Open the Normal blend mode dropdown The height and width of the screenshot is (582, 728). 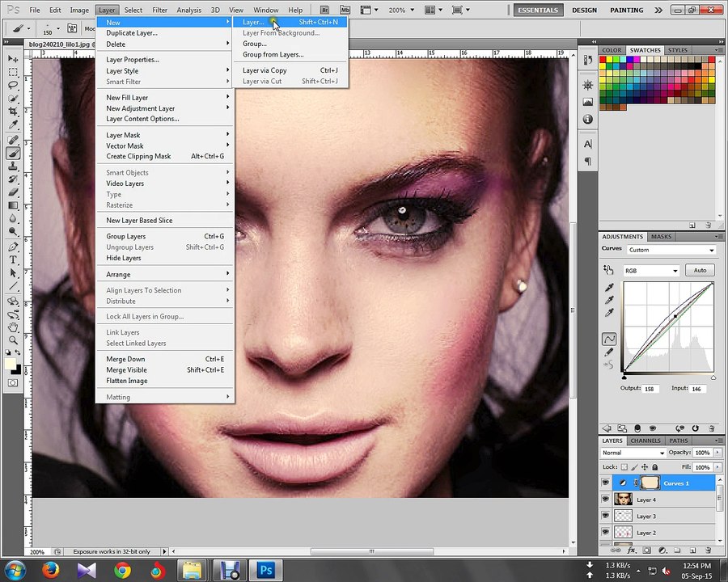click(633, 453)
